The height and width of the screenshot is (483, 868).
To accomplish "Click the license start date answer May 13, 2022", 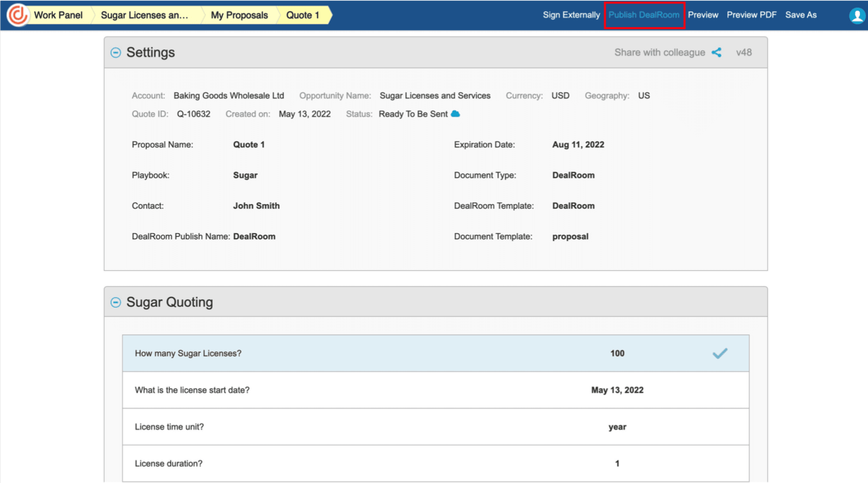I will pos(617,390).
